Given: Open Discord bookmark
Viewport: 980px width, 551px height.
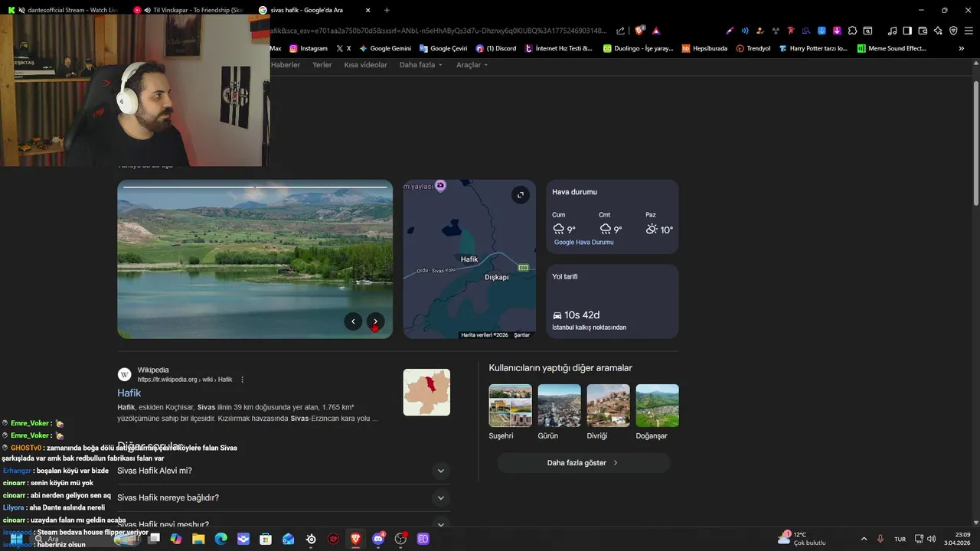Looking at the screenshot, I should pyautogui.click(x=496, y=48).
